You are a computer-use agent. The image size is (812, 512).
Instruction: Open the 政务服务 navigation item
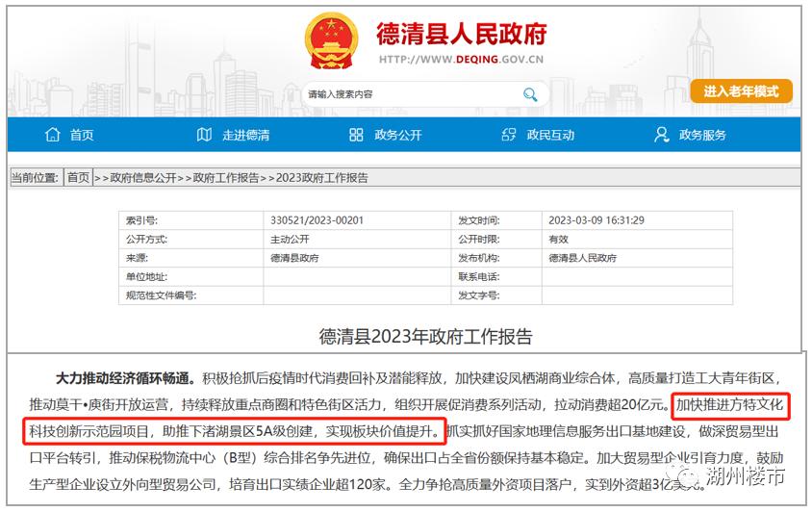point(702,136)
